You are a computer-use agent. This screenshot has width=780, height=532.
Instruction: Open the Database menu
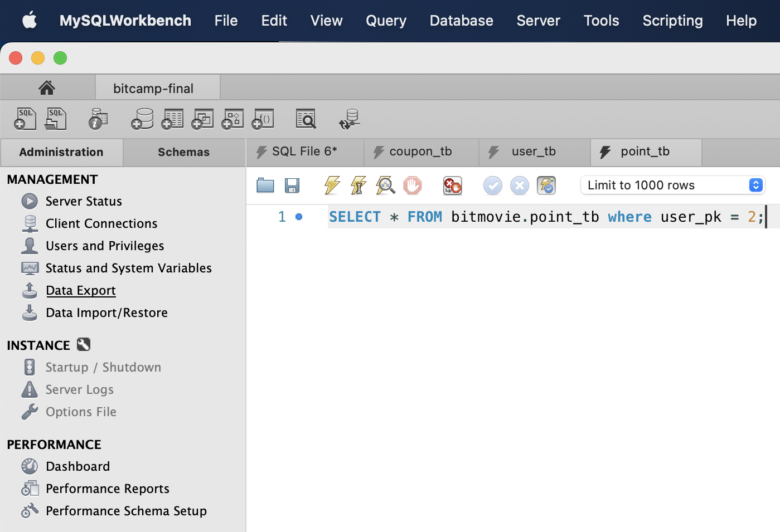click(461, 21)
